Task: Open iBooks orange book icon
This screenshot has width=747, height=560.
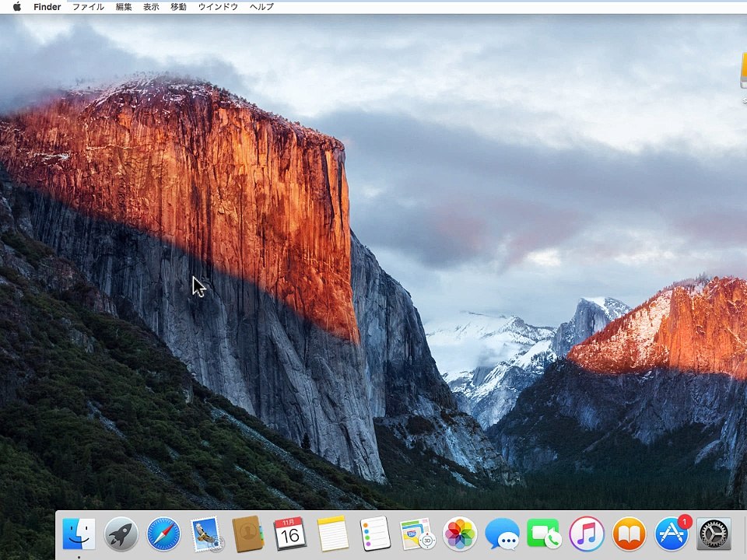Action: coord(629,534)
